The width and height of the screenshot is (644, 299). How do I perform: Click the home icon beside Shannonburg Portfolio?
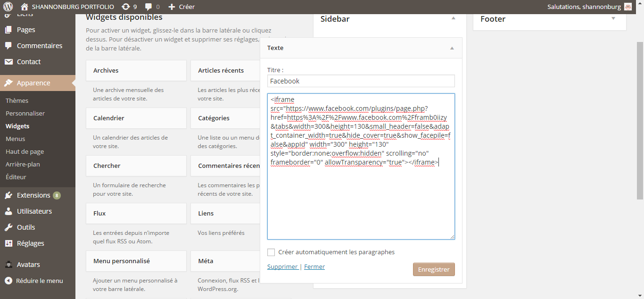click(x=25, y=7)
